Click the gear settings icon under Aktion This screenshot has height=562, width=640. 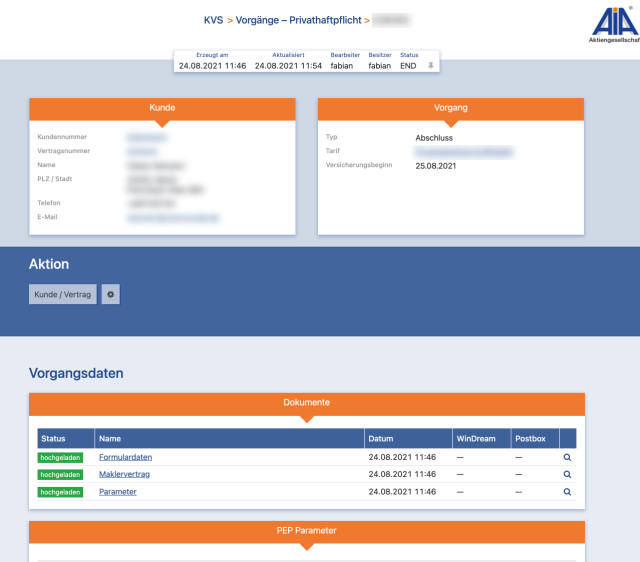click(111, 294)
